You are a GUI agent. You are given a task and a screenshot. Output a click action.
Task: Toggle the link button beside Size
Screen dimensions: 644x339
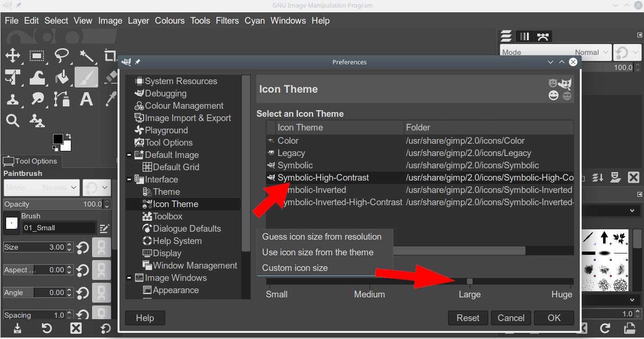[102, 247]
